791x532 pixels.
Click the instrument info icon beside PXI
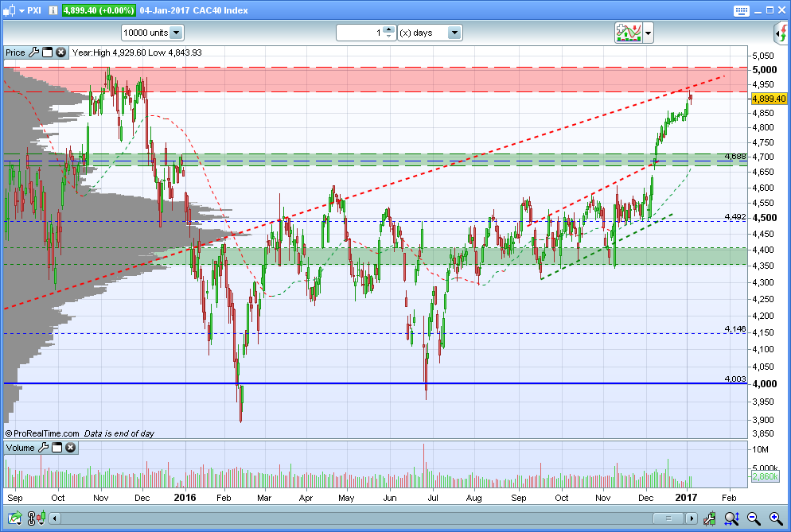pos(53,10)
